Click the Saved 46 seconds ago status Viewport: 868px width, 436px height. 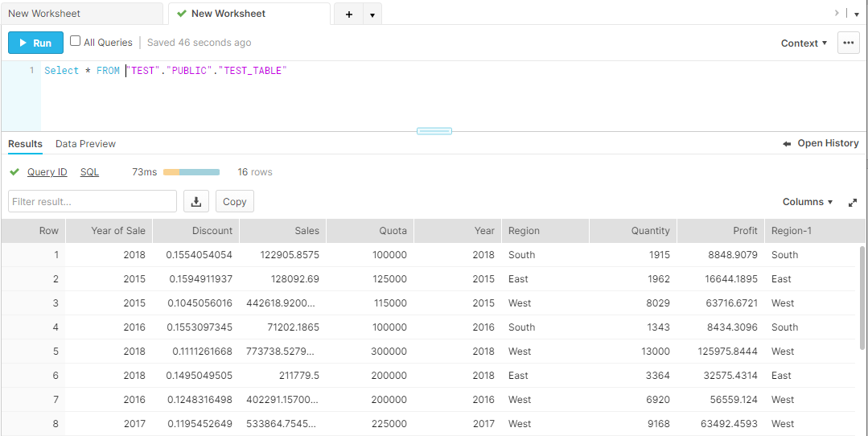coord(200,43)
